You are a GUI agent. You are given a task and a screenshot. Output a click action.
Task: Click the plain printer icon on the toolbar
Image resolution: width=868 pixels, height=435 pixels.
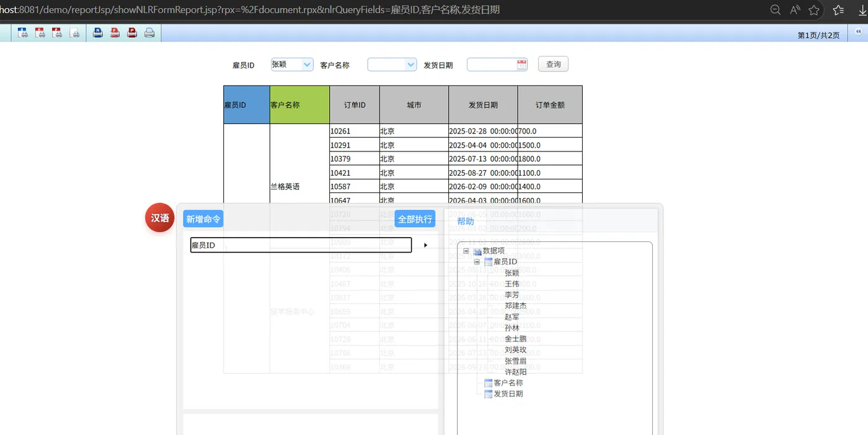(149, 33)
